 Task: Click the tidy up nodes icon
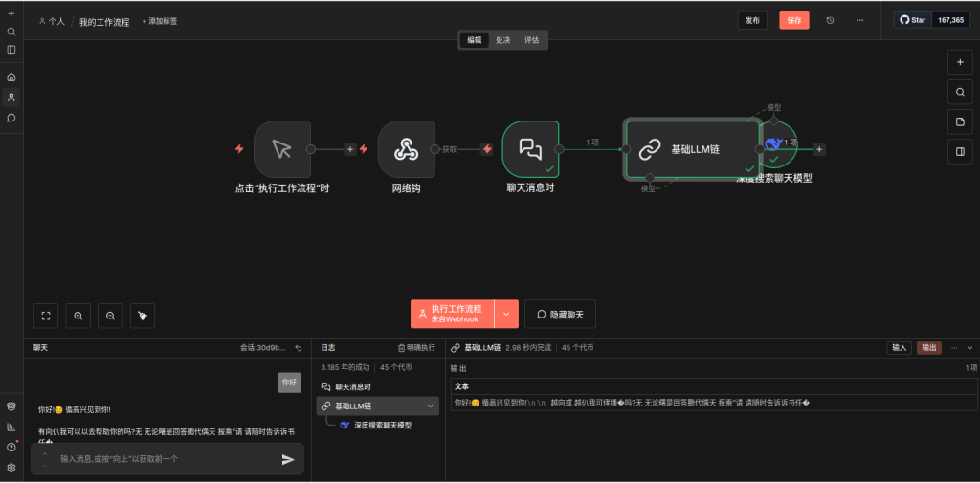[x=142, y=315]
